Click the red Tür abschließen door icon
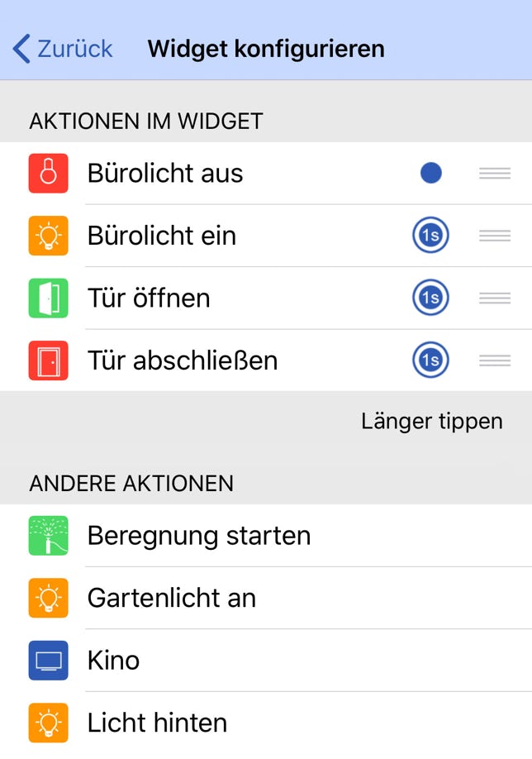532x759 pixels. click(50, 360)
